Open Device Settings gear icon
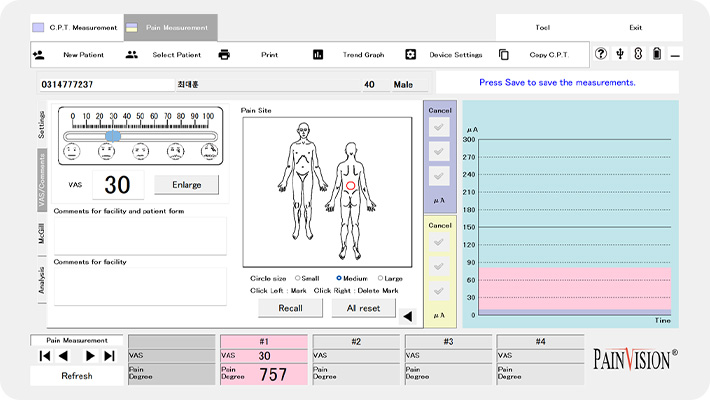The image size is (710, 400). tap(410, 55)
